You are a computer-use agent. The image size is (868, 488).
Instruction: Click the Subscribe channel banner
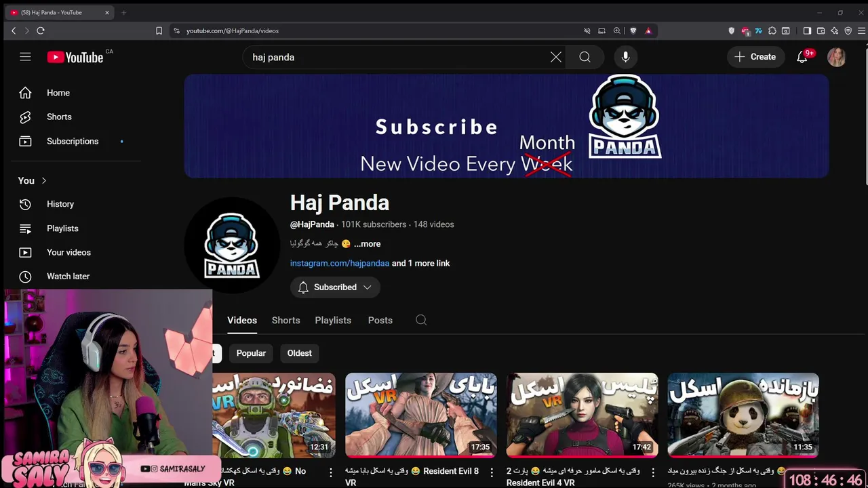click(x=507, y=126)
